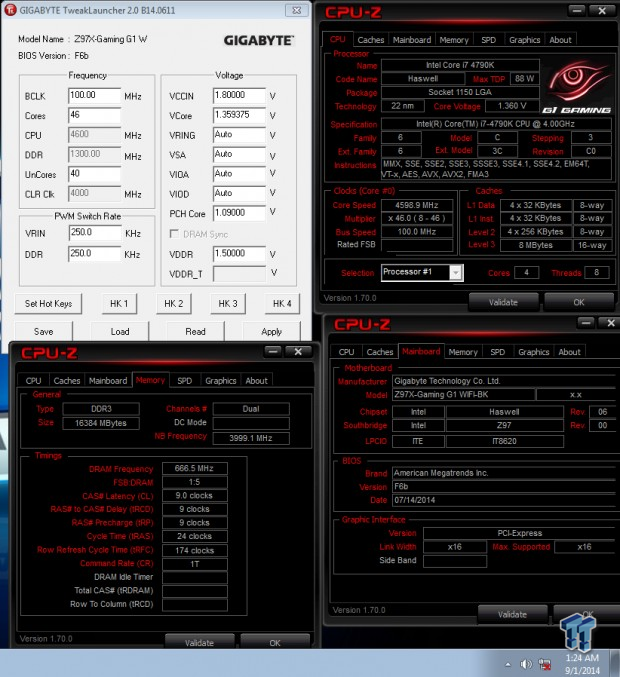
Task: Click the HK 3 hotkey button
Action: click(228, 304)
